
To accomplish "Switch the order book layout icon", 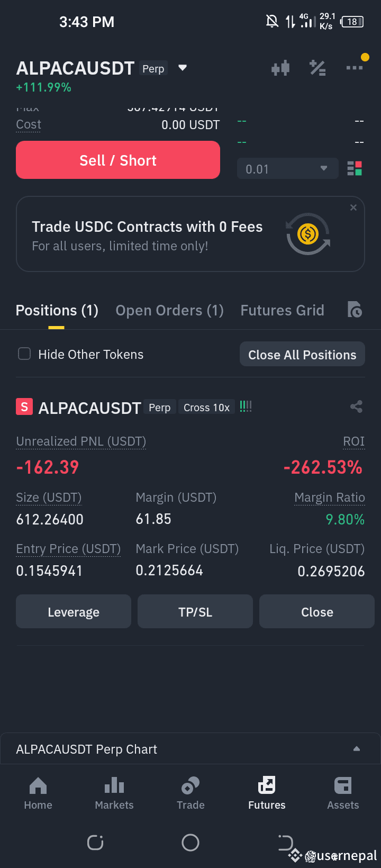I will 355,169.
